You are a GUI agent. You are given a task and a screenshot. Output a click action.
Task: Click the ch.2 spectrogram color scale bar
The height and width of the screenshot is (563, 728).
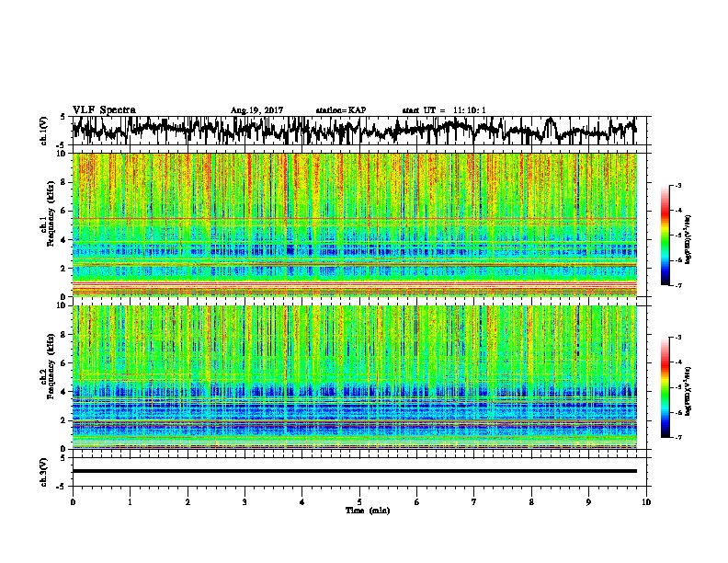pos(665,387)
